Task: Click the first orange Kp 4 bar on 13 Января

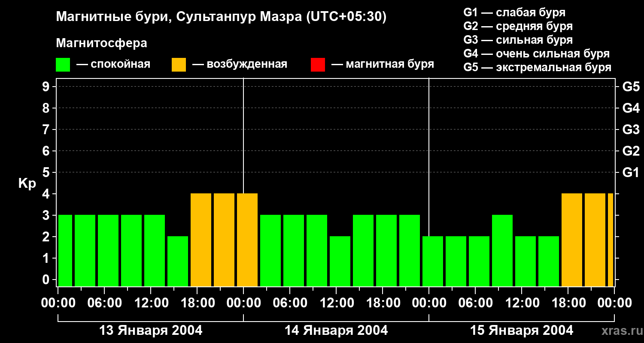Action: 201,240
